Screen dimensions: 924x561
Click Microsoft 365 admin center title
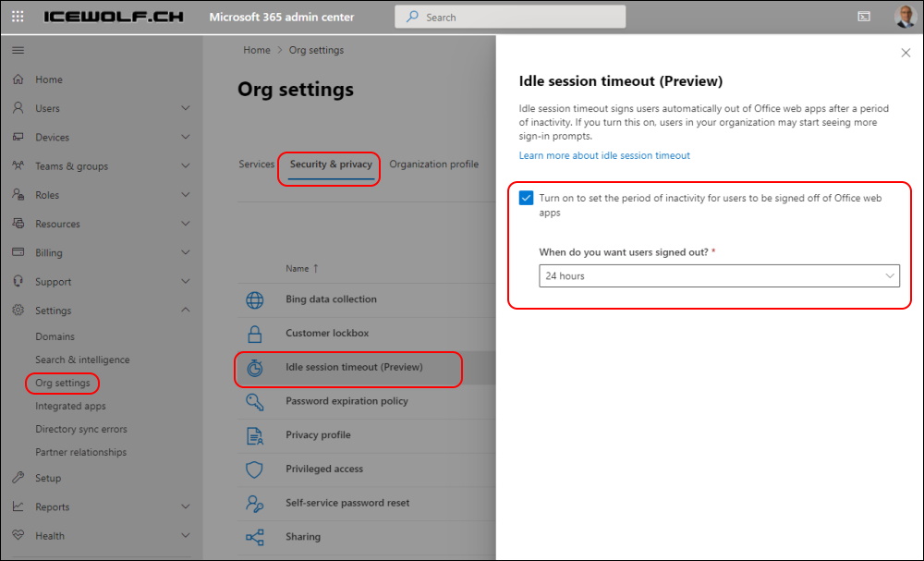282,17
